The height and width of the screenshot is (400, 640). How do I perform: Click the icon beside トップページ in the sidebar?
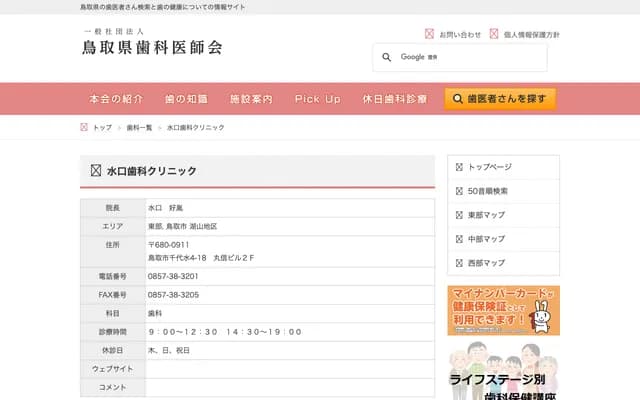pyautogui.click(x=459, y=167)
